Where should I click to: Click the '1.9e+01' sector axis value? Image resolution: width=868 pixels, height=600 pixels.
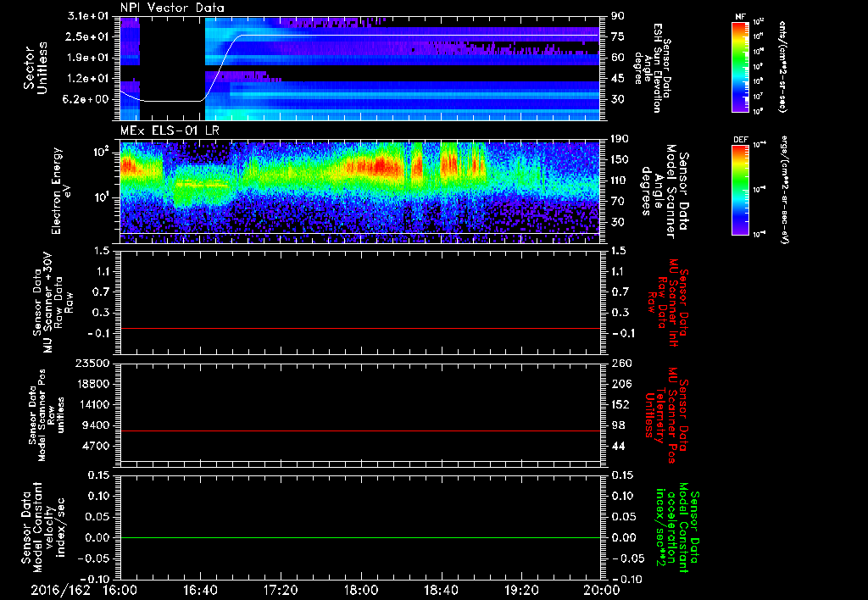[x=88, y=58]
